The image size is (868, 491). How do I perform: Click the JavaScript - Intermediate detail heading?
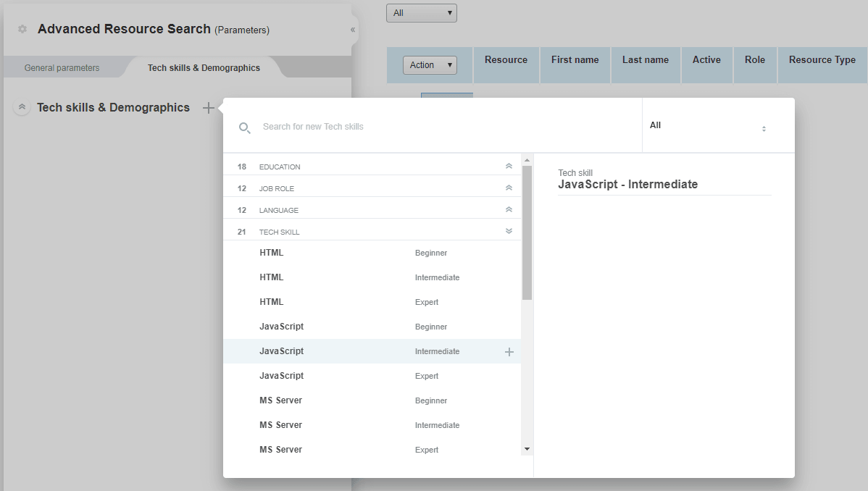627,185
